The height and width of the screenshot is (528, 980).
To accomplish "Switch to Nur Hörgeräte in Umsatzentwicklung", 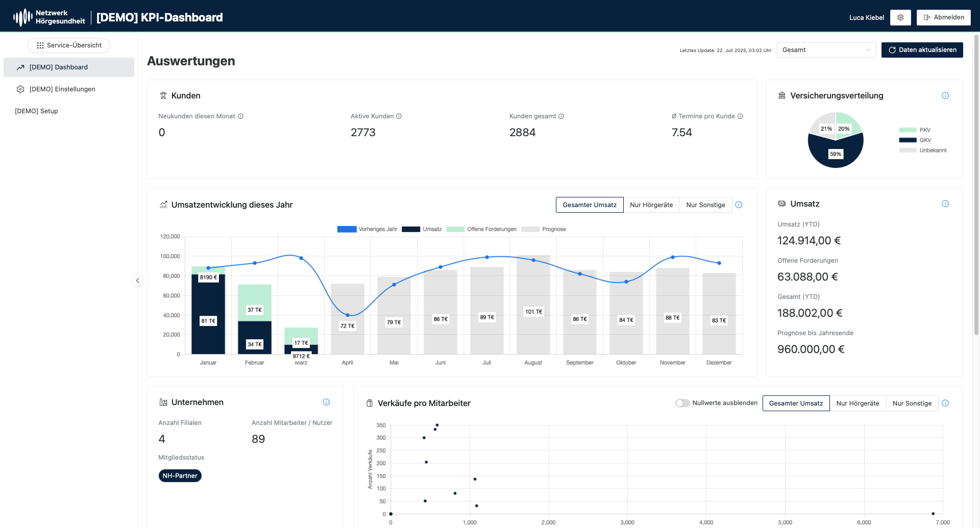I will tap(652, 205).
